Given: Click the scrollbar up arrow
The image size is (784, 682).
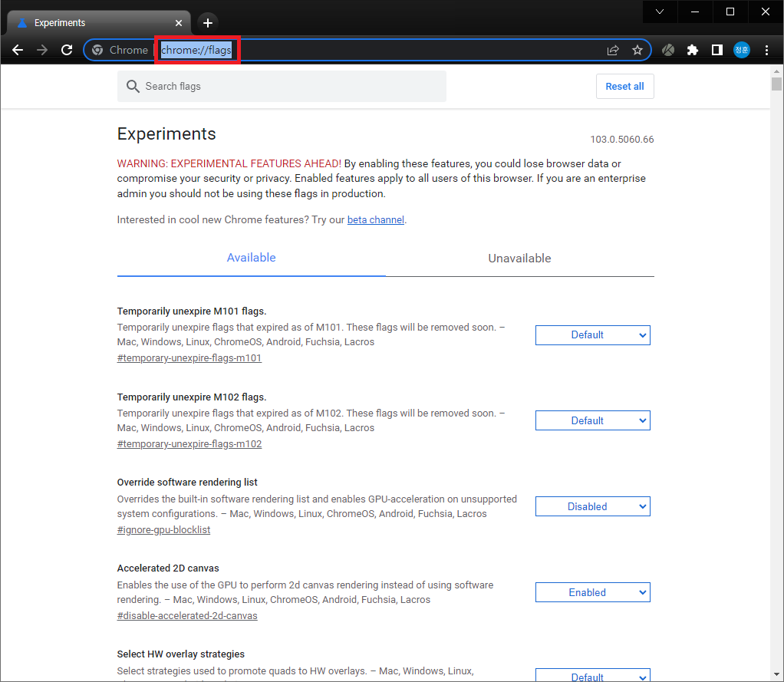Looking at the screenshot, I should pyautogui.click(x=776, y=71).
